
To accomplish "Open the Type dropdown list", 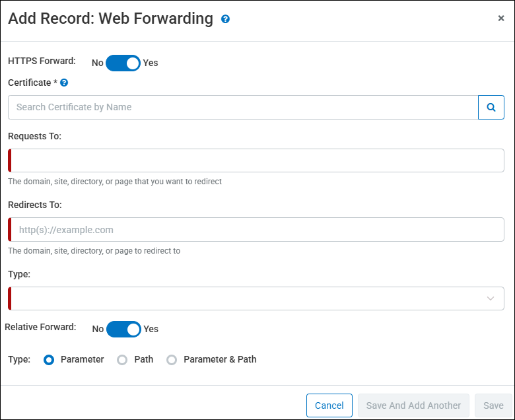I will pos(257,298).
